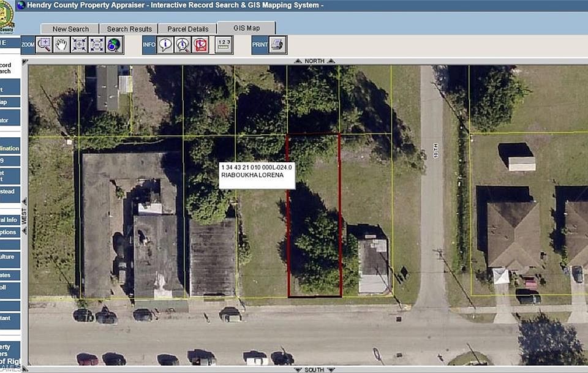
Task: Print the map using printer icon
Action: pos(278,45)
